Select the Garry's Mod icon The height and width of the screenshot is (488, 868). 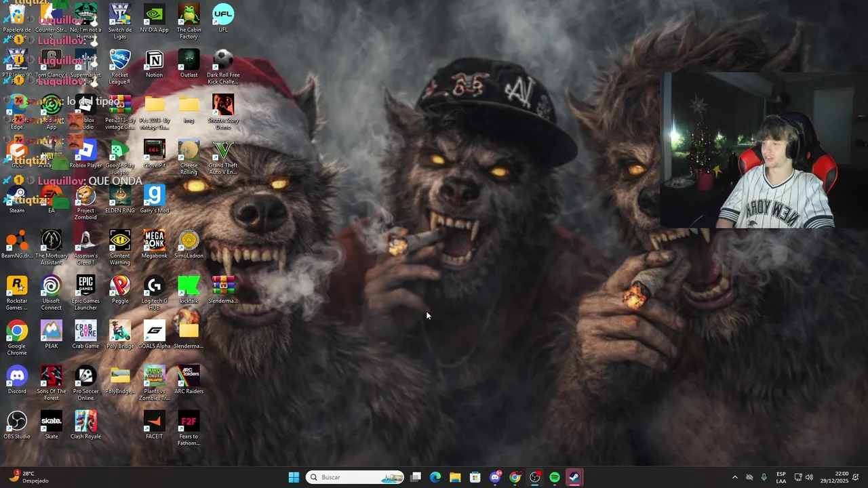pyautogui.click(x=154, y=199)
